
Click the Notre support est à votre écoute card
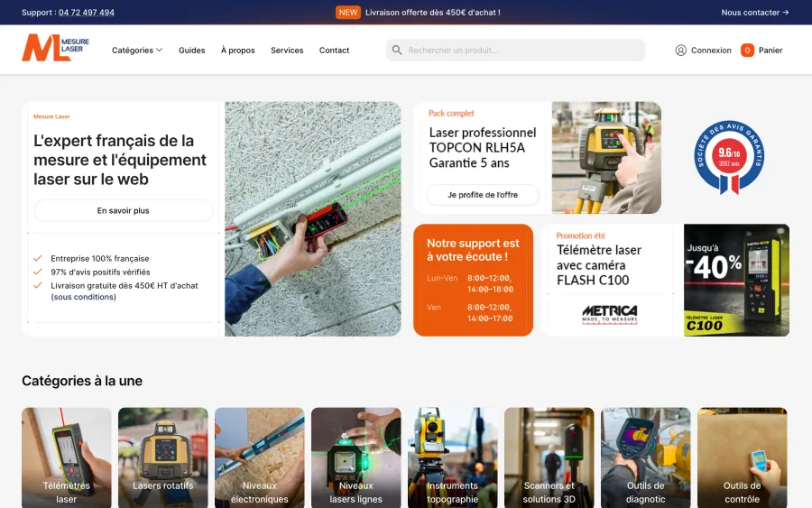[x=474, y=280]
